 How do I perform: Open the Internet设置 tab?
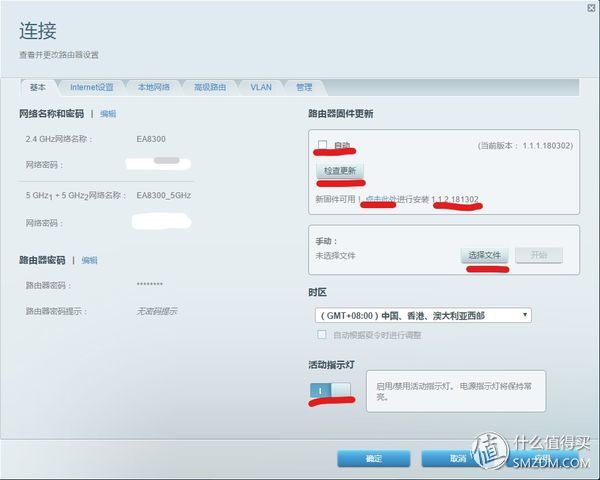[91, 87]
